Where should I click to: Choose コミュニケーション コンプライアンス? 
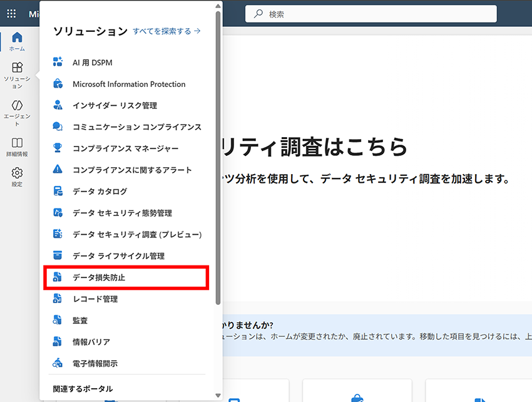click(136, 127)
